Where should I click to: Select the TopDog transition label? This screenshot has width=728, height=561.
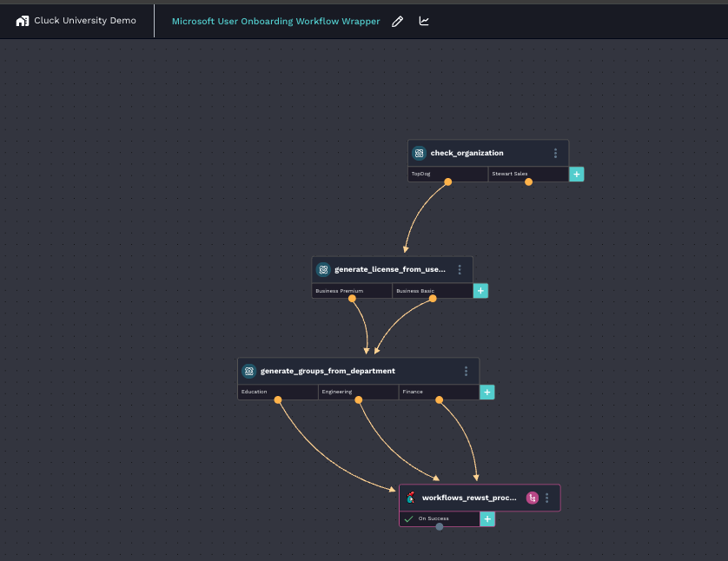click(421, 174)
